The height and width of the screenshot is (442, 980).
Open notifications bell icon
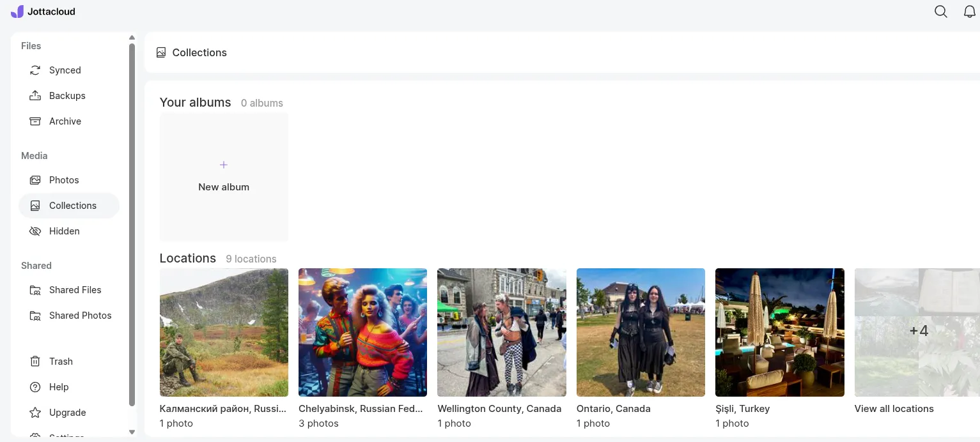970,11
